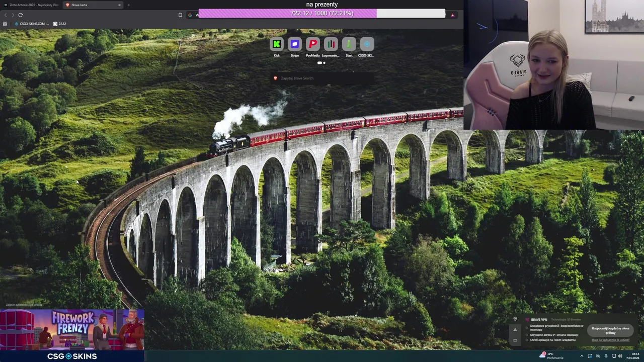Select the Brave VPN shield widget tab

click(x=515, y=319)
